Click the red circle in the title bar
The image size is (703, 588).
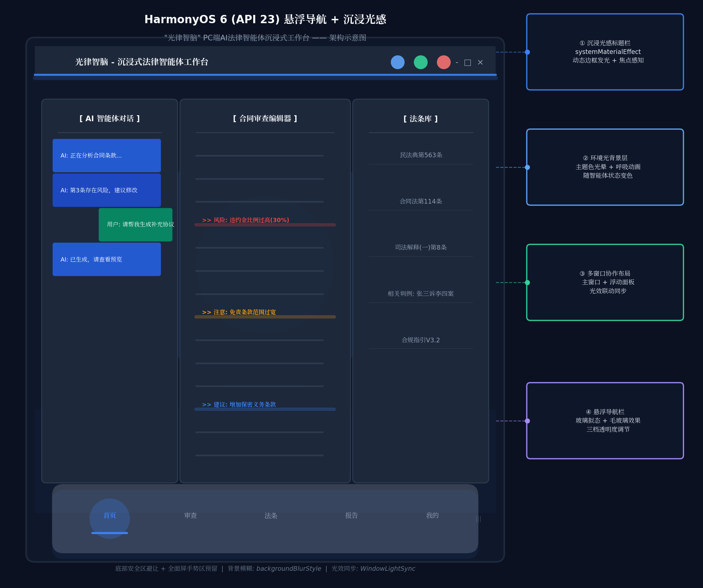pyautogui.click(x=444, y=62)
